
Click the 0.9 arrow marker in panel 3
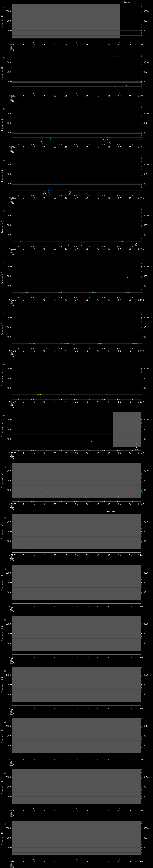[110, 142]
